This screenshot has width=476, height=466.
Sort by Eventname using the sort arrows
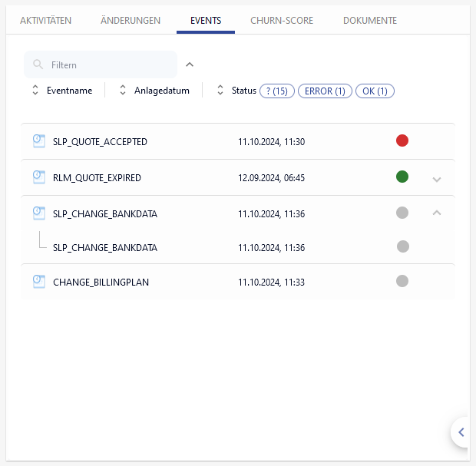[35, 91]
